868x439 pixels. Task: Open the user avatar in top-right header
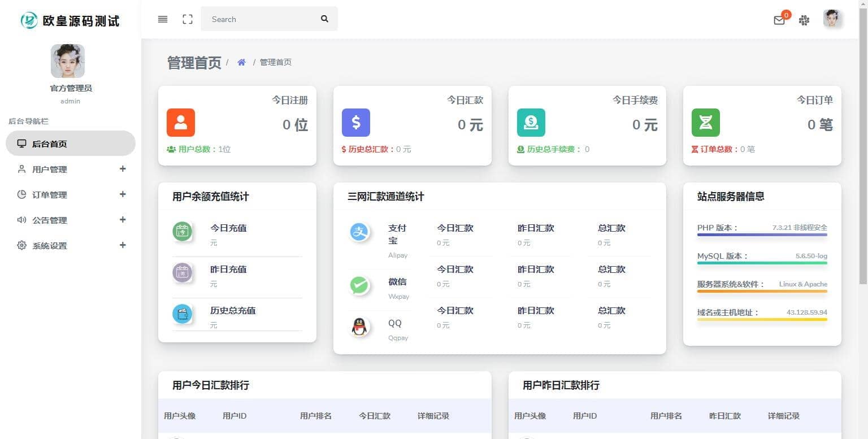(x=832, y=19)
